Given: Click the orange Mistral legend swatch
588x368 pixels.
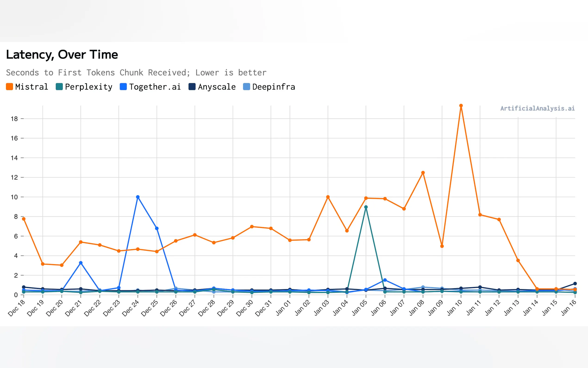Looking at the screenshot, I should pos(9,87).
